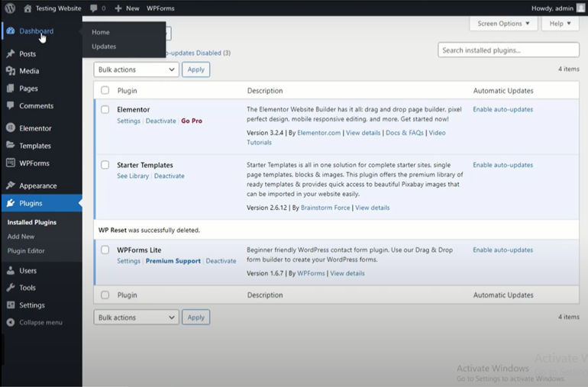Expand the Help panel
This screenshot has height=387, width=588.
pos(561,23)
